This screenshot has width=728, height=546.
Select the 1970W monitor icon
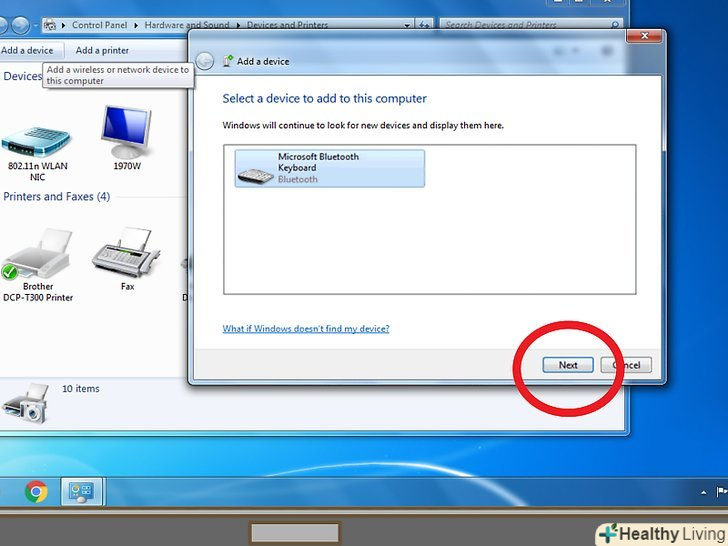[x=127, y=138]
